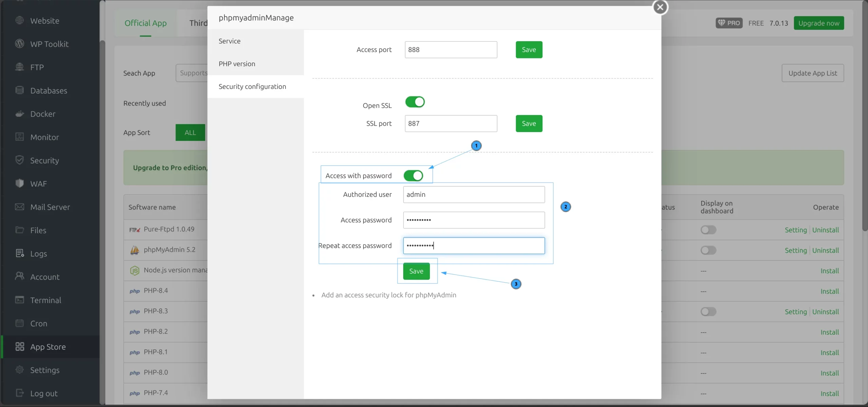Screen dimensions: 868x407
Task: Install PHP-8.4 from the list
Action: (829, 291)
